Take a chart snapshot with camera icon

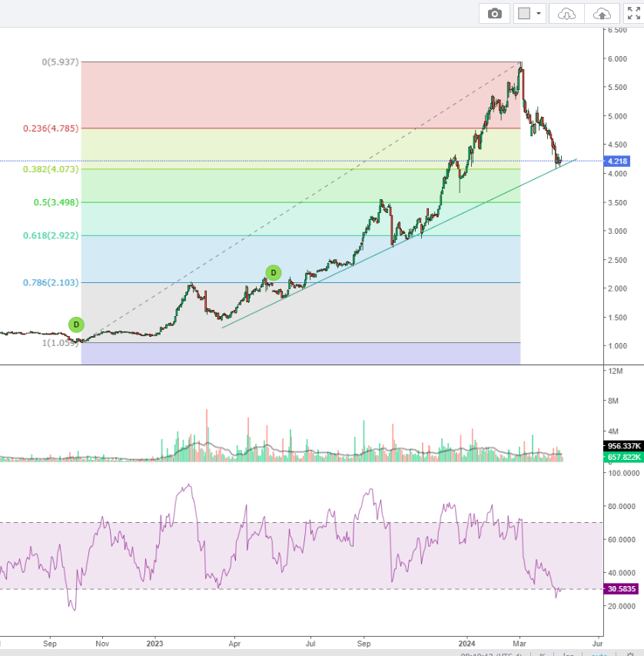[494, 14]
